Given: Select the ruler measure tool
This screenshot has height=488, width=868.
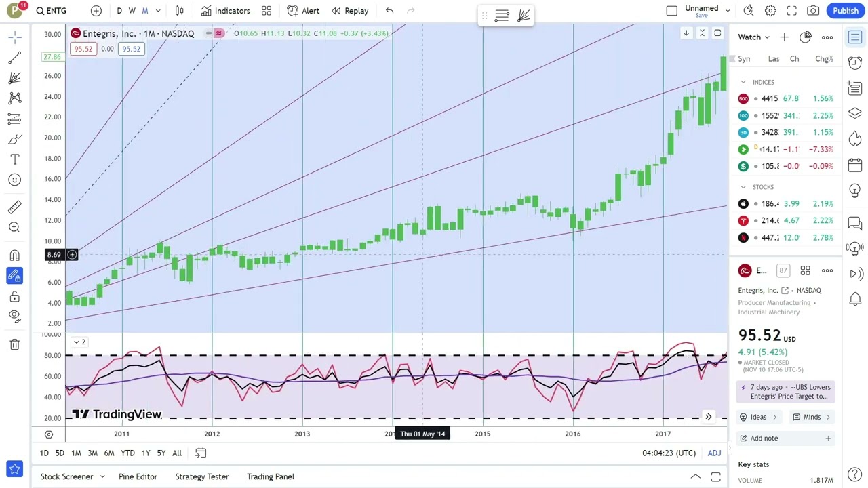Looking at the screenshot, I should 14,207.
